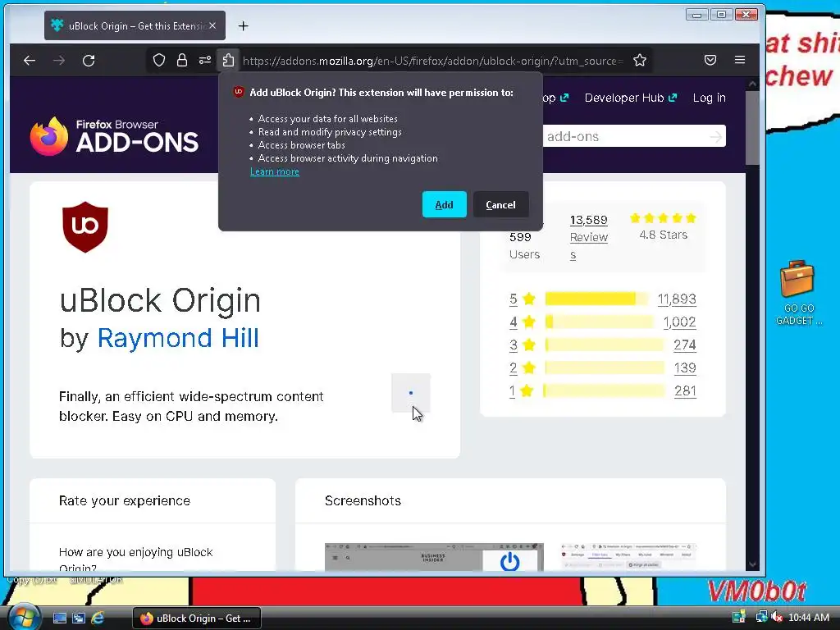Viewport: 840px width, 630px height.
Task: Open the Developer Hub link
Action: (631, 98)
